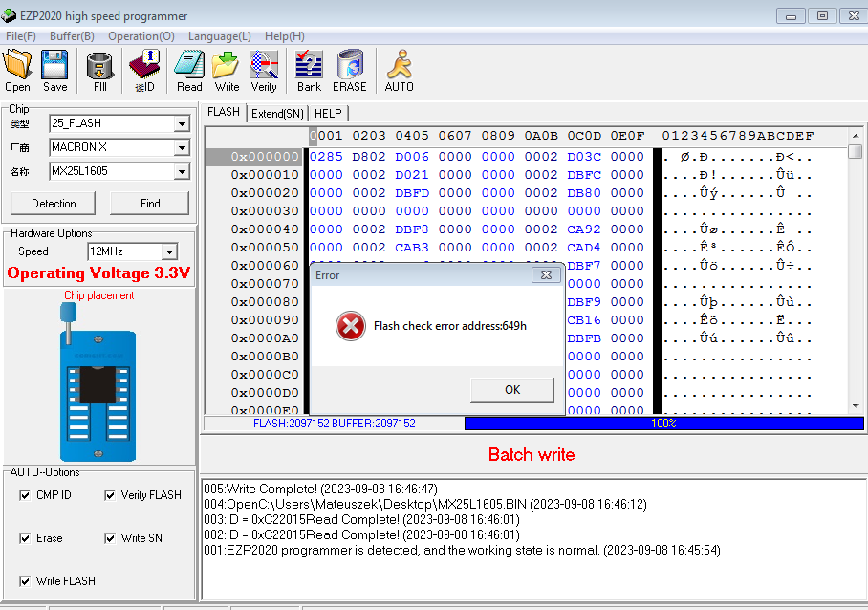
Task: Open the Speed 12MHz dropdown
Action: tap(169, 251)
